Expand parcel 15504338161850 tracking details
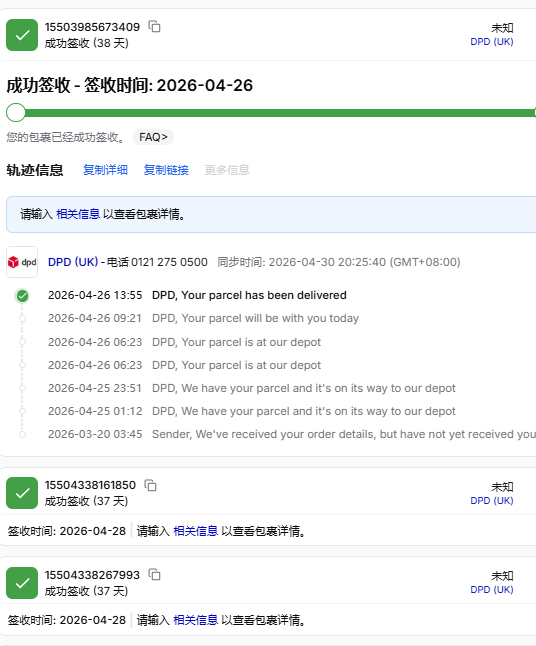 coord(268,493)
